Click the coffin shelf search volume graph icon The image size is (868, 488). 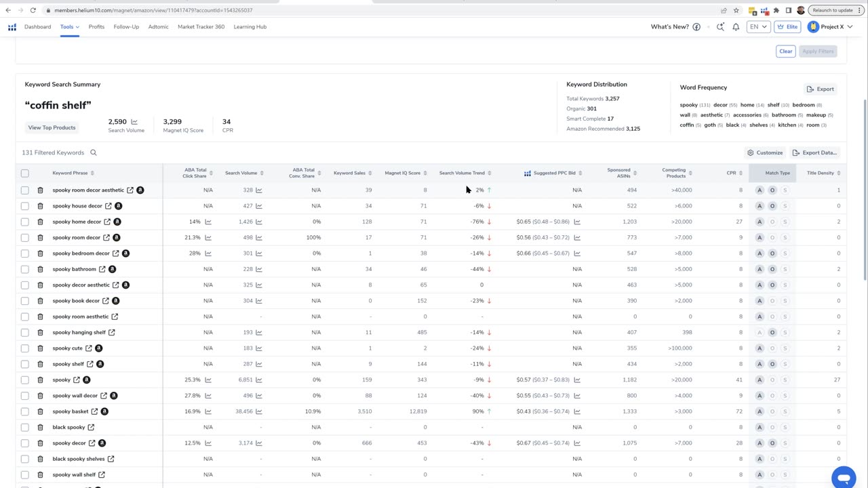tap(134, 122)
